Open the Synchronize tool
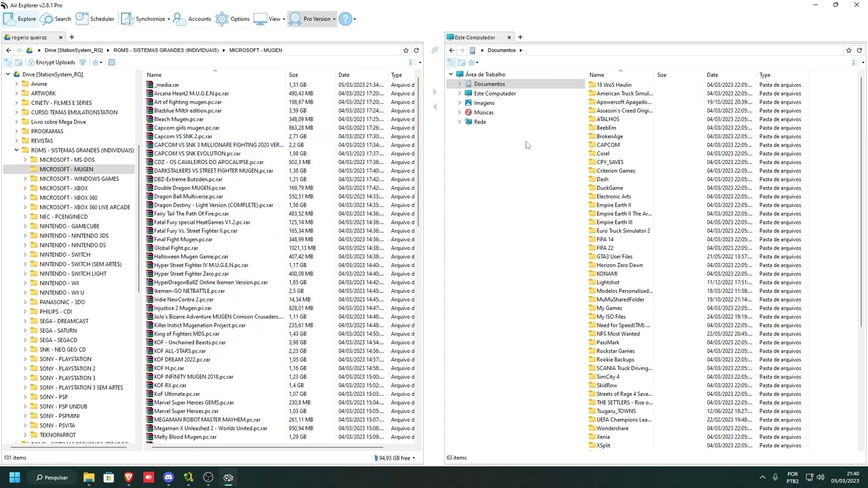Image resolution: width=868 pixels, height=488 pixels. pyautogui.click(x=145, y=19)
